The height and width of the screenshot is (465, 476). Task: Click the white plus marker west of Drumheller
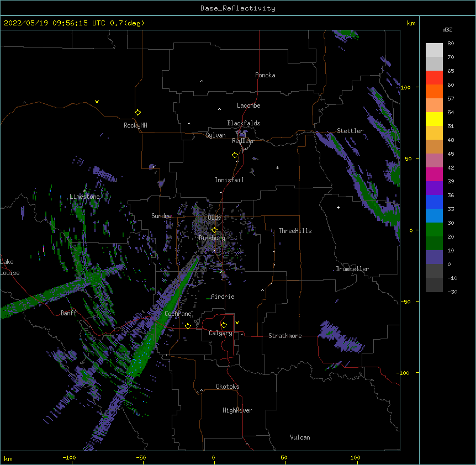(338, 207)
